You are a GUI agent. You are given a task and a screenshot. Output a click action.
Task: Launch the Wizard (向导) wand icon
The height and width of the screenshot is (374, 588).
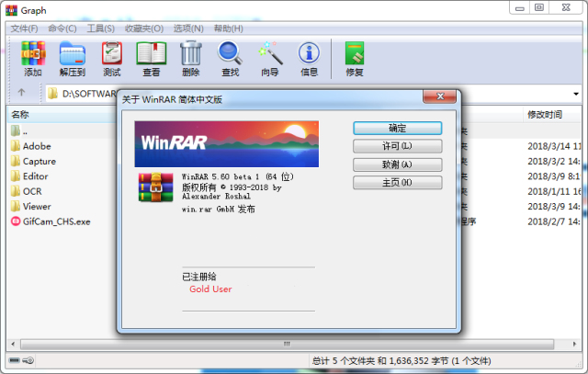(270, 53)
